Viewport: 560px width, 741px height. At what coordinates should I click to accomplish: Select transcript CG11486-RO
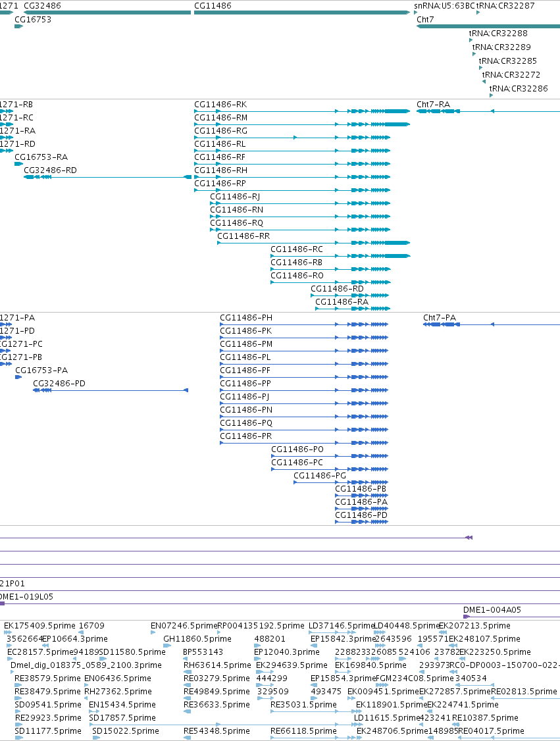point(330,282)
